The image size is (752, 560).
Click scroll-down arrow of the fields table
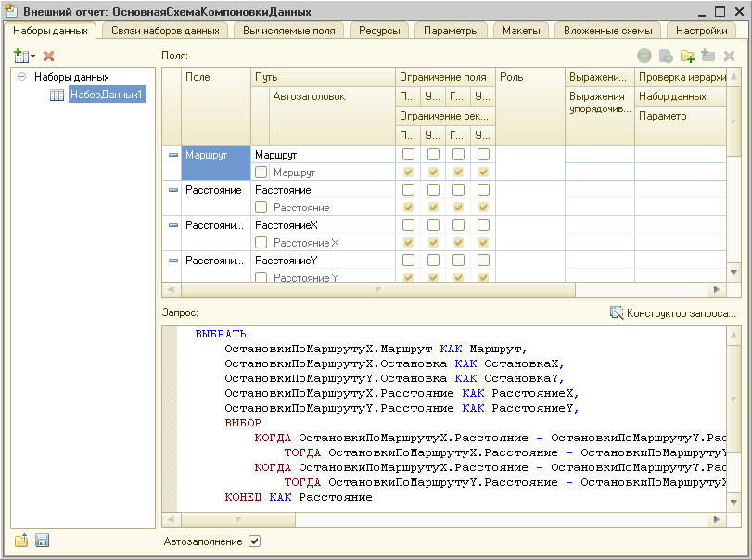tap(733, 273)
